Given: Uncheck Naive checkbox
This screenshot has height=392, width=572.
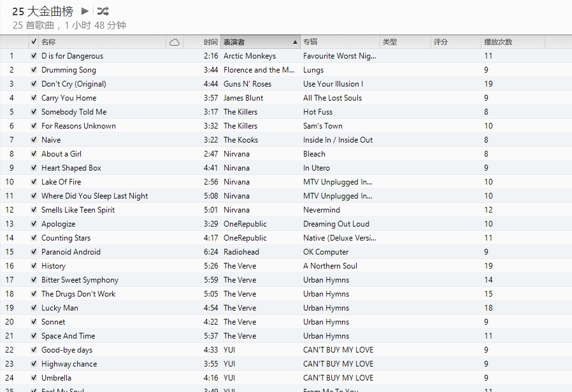Looking at the screenshot, I should point(34,139).
